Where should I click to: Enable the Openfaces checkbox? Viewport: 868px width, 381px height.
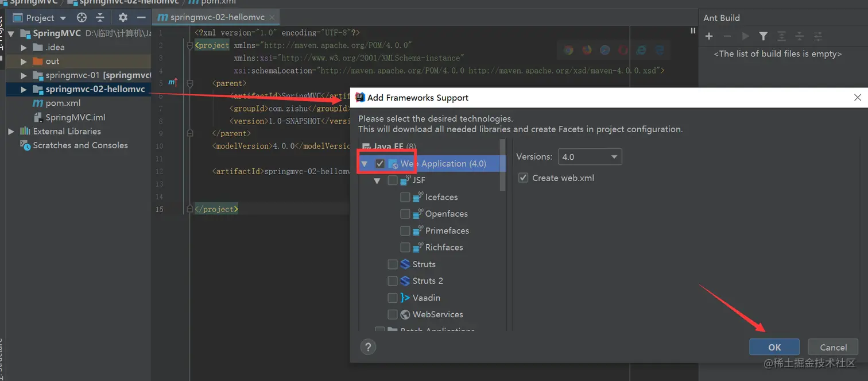pyautogui.click(x=405, y=214)
